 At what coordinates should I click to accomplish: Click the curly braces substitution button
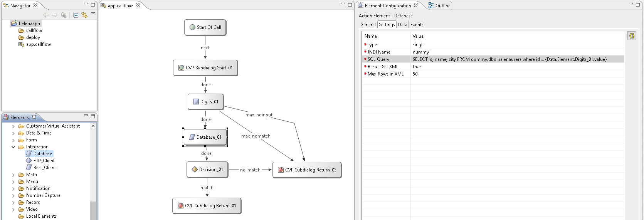[x=632, y=36]
